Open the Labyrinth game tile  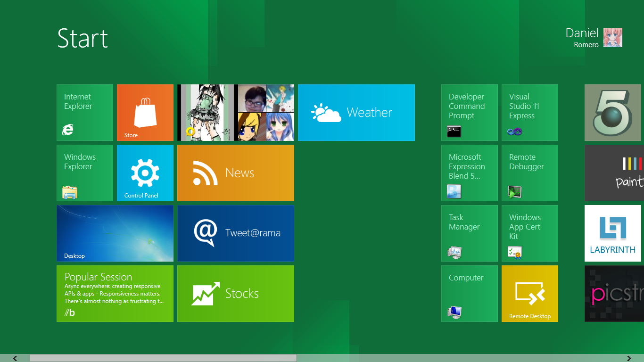(x=613, y=233)
